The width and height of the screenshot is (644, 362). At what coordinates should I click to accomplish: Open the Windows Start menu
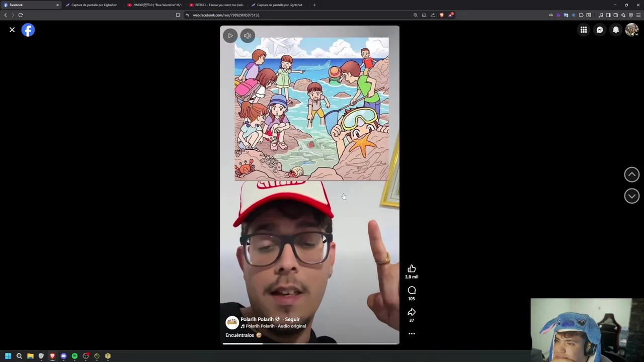8,356
